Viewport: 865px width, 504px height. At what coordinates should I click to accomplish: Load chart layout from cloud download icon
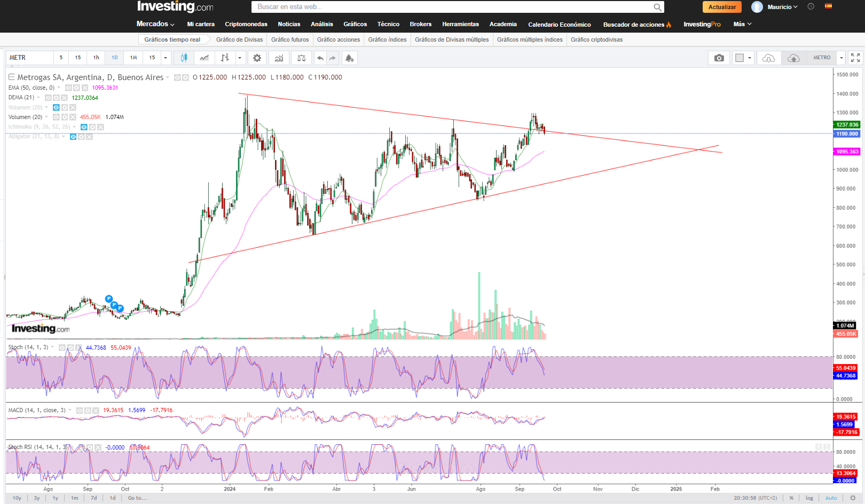[768, 58]
